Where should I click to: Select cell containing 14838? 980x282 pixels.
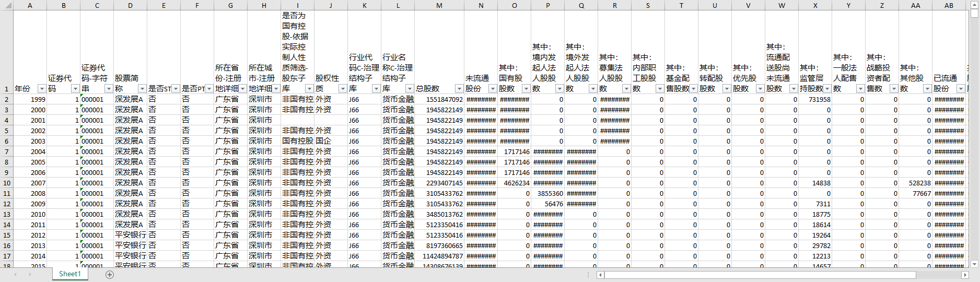tap(815, 183)
